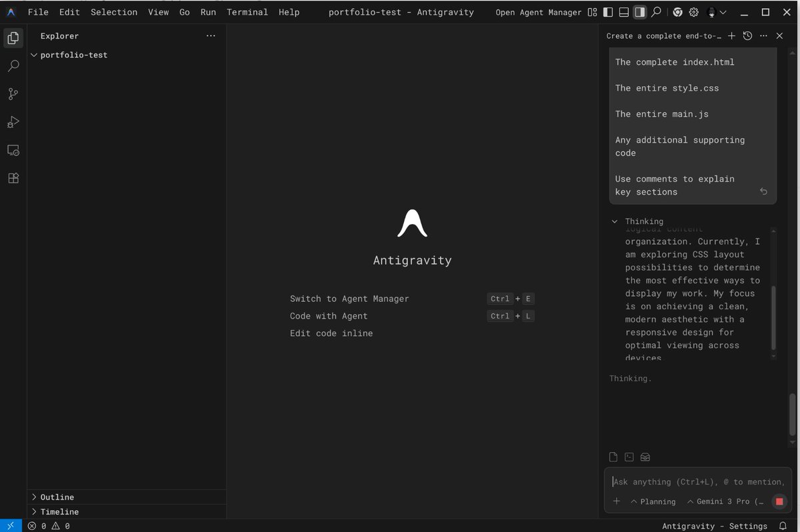The height and width of the screenshot is (532, 800).
Task: Click the terminal icon above the chat input
Action: point(629,457)
